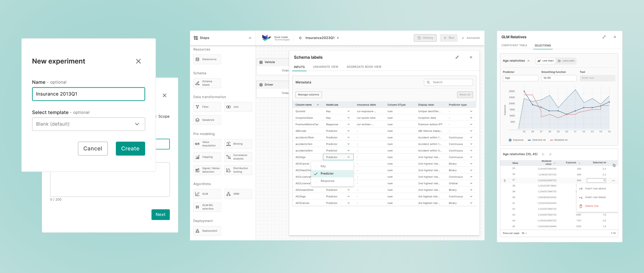
Task: Click Next in the background dialog
Action: [x=160, y=215]
